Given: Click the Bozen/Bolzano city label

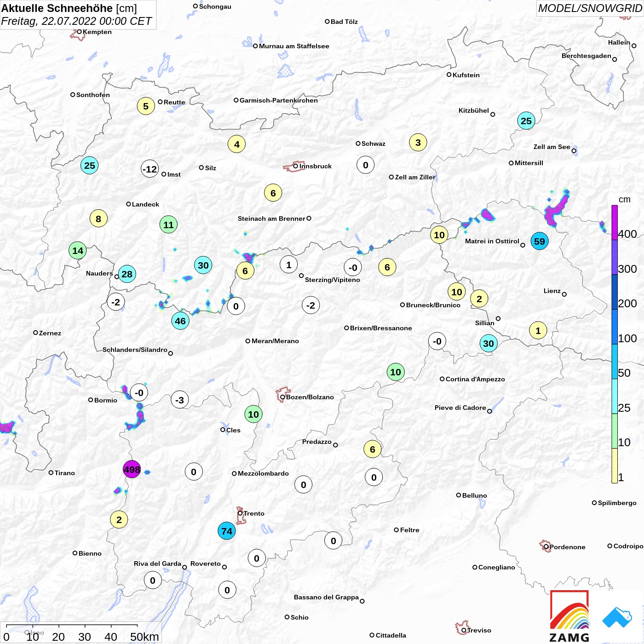Looking at the screenshot, I should pos(310,397).
